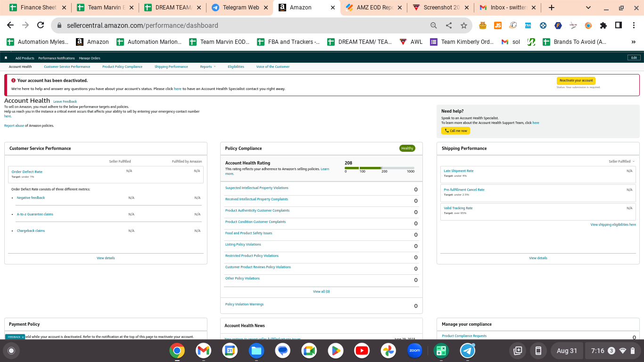Image resolution: width=644 pixels, height=362 pixels.
Task: Bookmark this page with the star icon
Action: point(464,25)
